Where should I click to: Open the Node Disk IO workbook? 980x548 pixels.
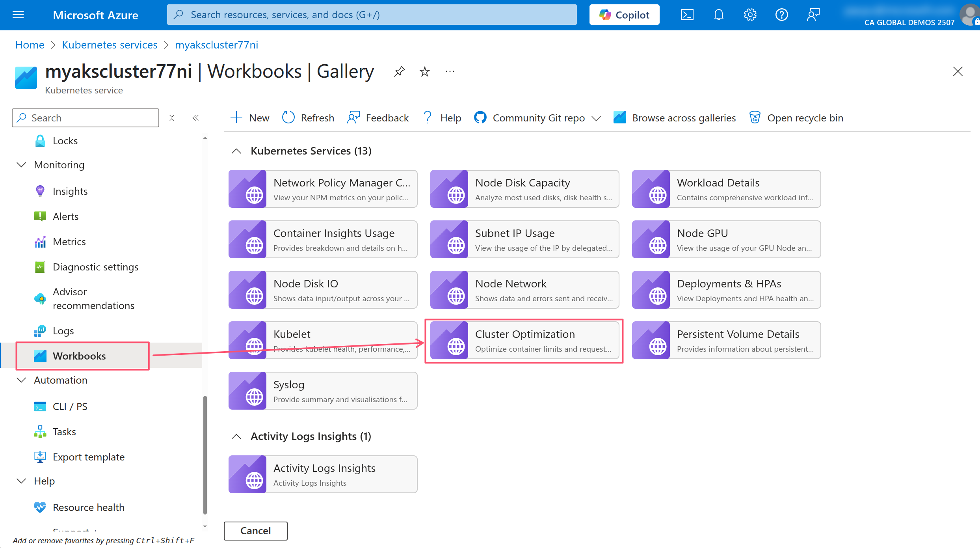point(323,290)
